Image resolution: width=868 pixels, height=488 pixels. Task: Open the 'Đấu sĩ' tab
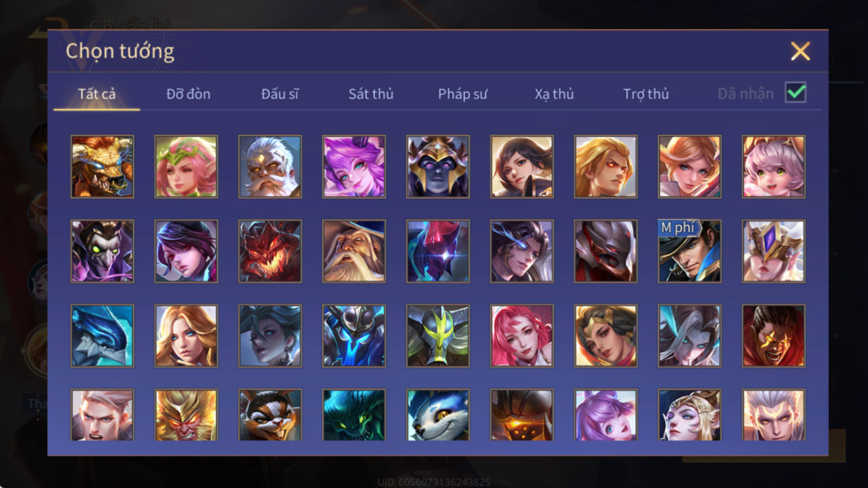(x=280, y=94)
